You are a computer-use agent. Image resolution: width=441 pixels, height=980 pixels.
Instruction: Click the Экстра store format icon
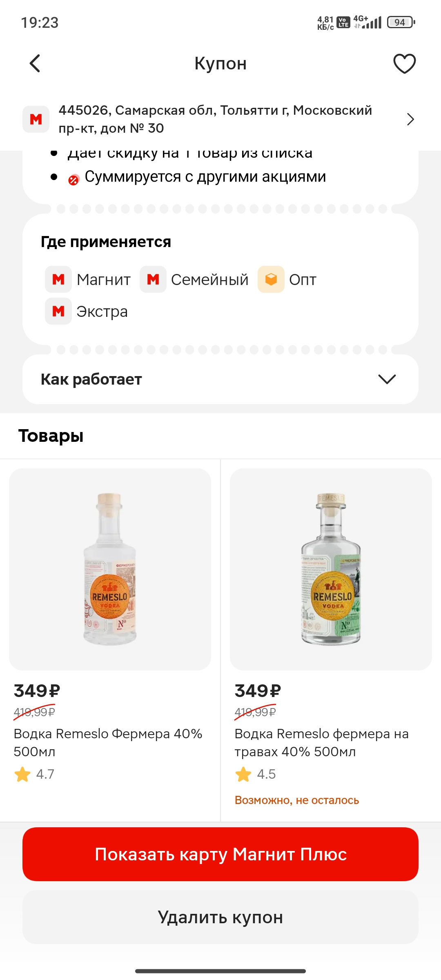pyautogui.click(x=58, y=311)
